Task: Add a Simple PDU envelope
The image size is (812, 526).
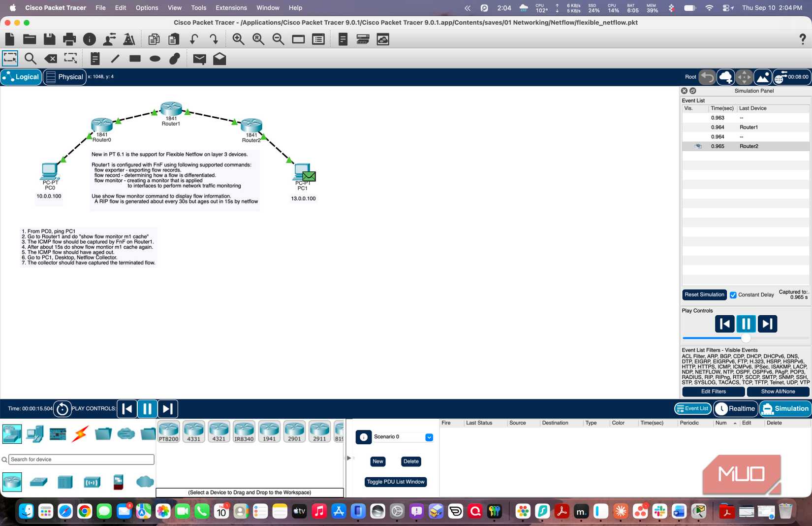Action: point(199,59)
